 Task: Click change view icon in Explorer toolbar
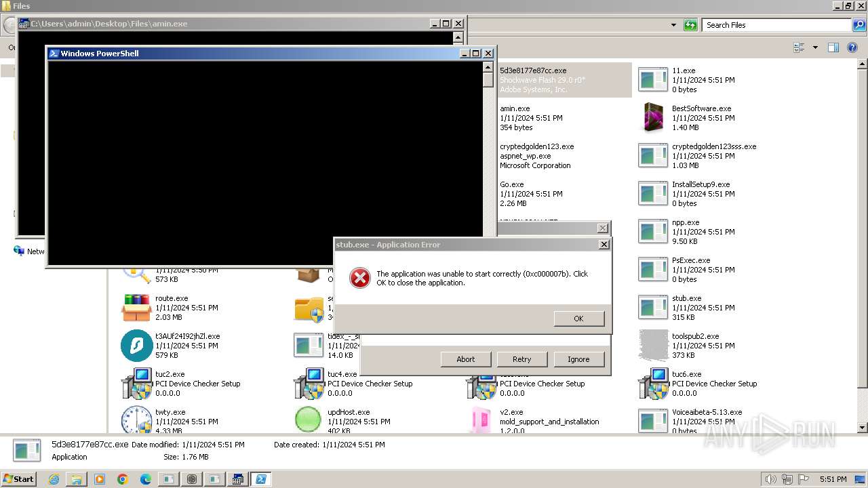click(799, 47)
